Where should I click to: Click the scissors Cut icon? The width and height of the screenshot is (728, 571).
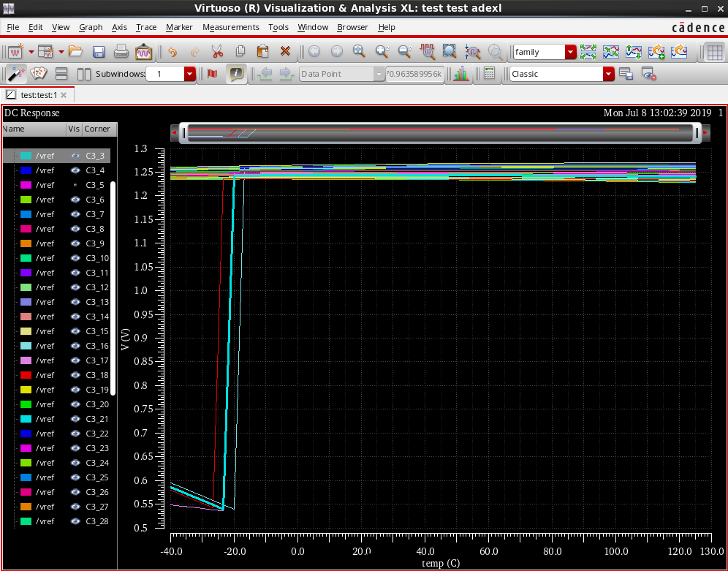217,52
